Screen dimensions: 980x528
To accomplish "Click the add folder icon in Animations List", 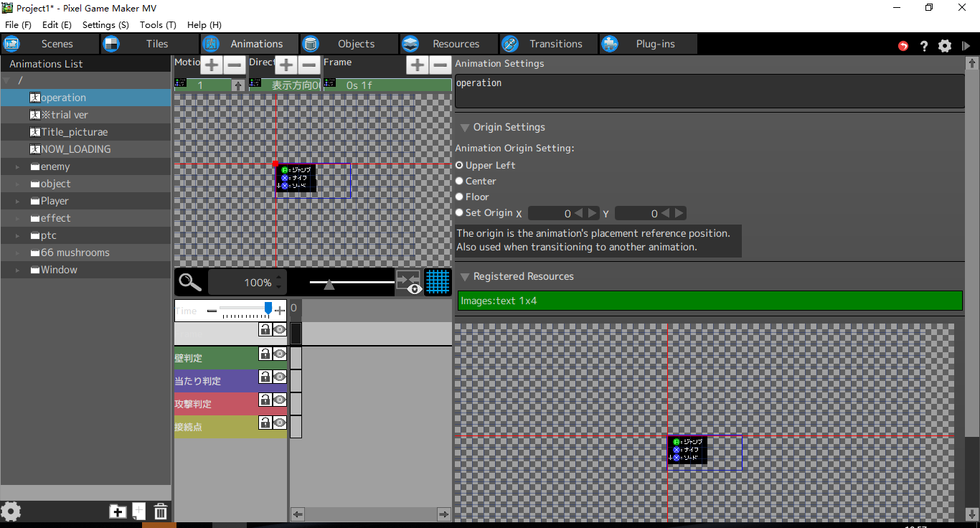I will tap(118, 511).
